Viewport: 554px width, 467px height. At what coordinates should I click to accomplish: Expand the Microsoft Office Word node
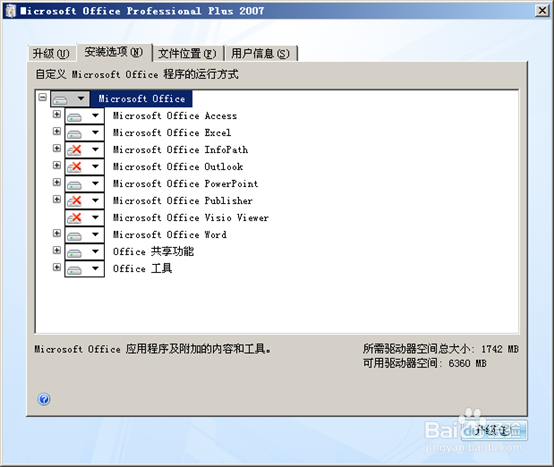pos(57,233)
